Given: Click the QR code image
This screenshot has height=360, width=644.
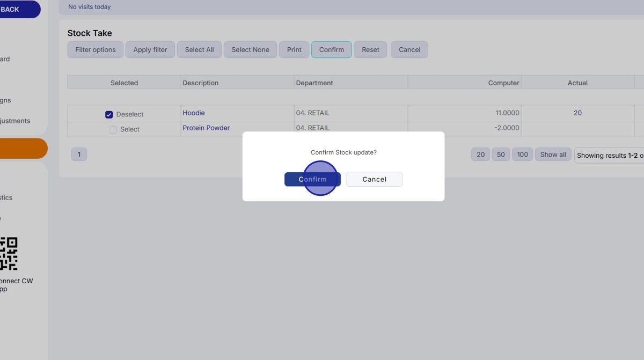Looking at the screenshot, I should 9,254.
